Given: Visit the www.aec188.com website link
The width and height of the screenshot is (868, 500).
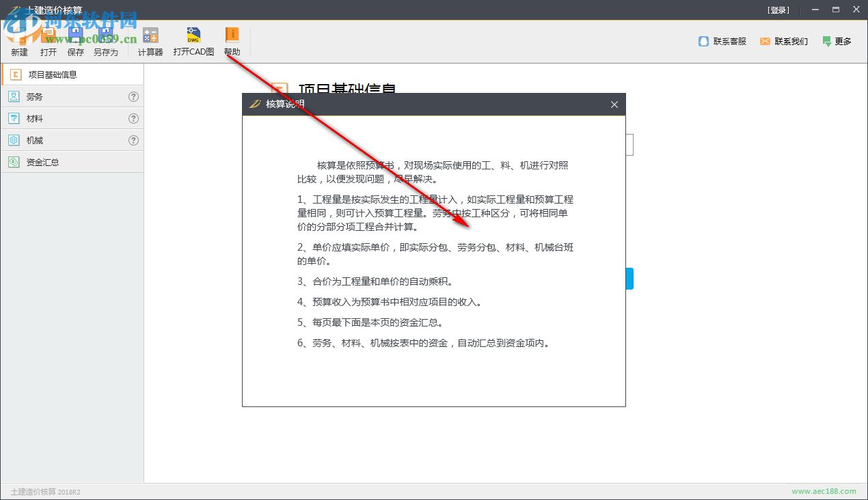Looking at the screenshot, I should [x=824, y=490].
